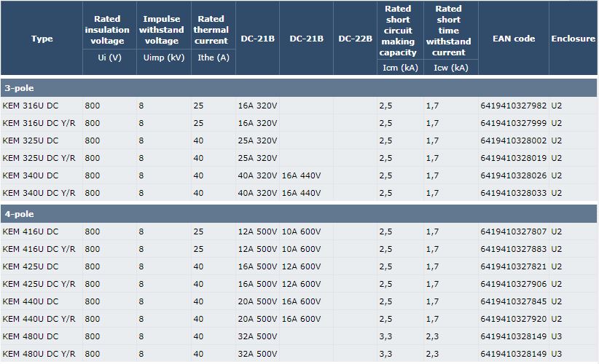Click the "Ui (V)" unit subheader
Viewport: 599px width, 364px height.
(x=109, y=58)
